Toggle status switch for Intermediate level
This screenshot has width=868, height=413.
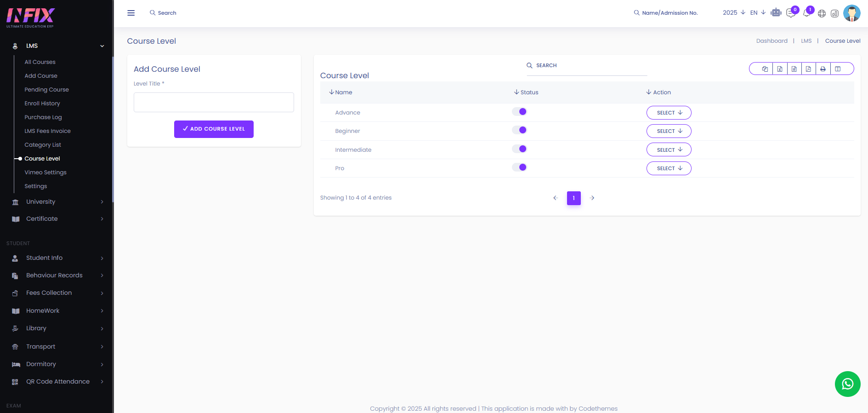[519, 149]
